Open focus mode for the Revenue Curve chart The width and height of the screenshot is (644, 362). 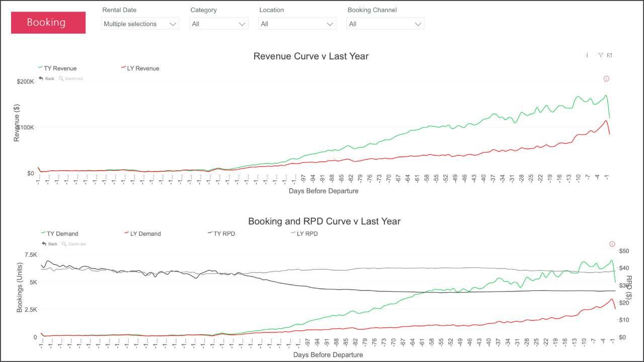(609, 55)
